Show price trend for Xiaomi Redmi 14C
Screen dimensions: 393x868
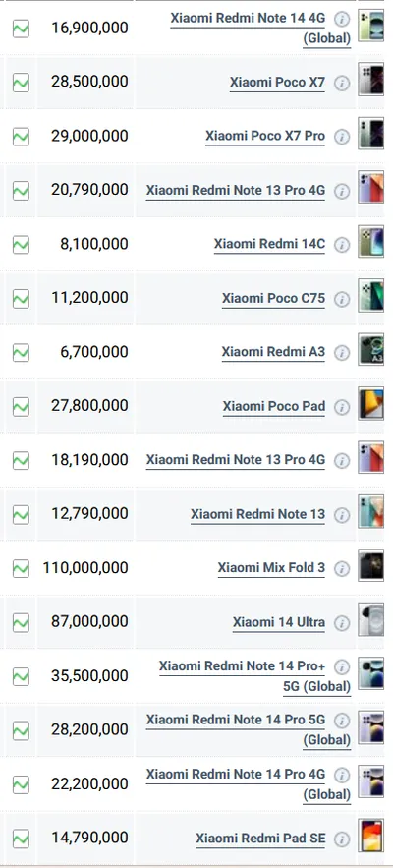pos(21,245)
